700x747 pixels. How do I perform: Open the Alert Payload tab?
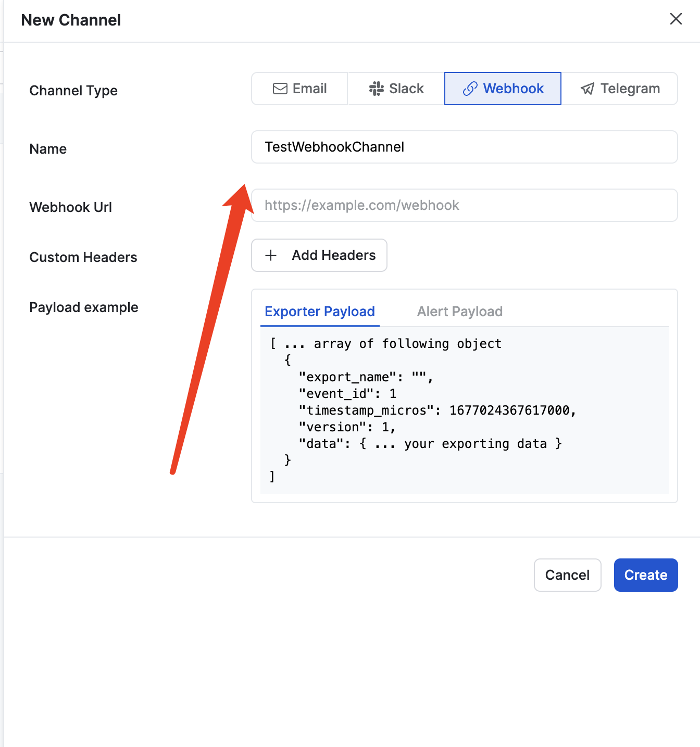(x=459, y=312)
